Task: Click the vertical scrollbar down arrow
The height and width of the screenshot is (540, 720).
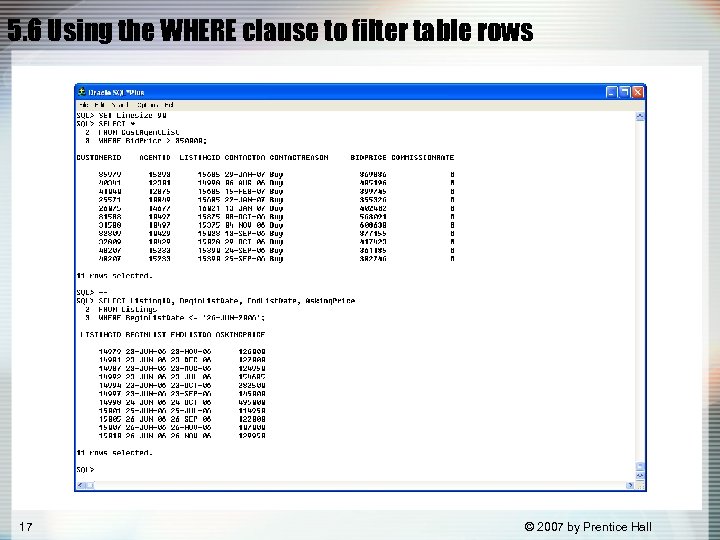Action: 640,476
